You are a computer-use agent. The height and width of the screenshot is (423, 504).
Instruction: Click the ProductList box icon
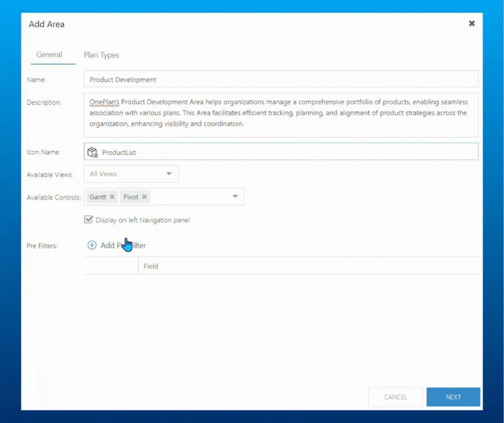tap(93, 152)
